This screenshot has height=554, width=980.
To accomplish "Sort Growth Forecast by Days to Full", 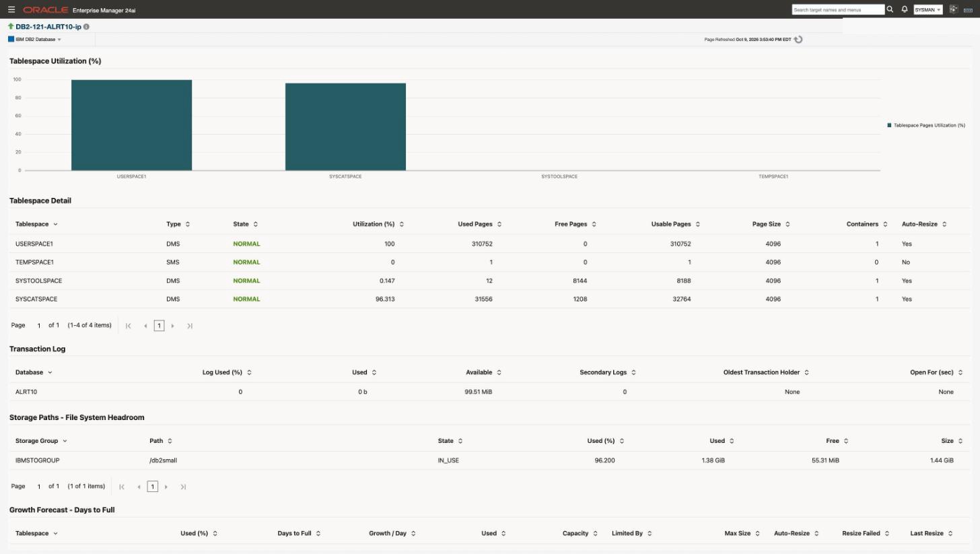I will point(318,534).
